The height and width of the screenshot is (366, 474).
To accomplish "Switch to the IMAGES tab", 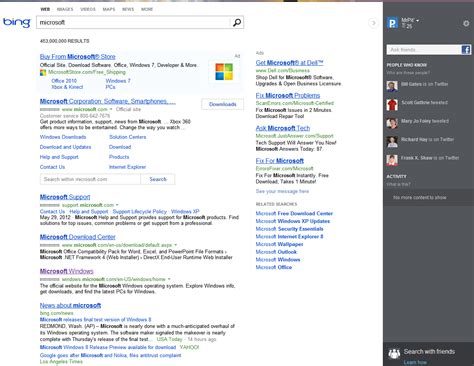I will tap(65, 9).
